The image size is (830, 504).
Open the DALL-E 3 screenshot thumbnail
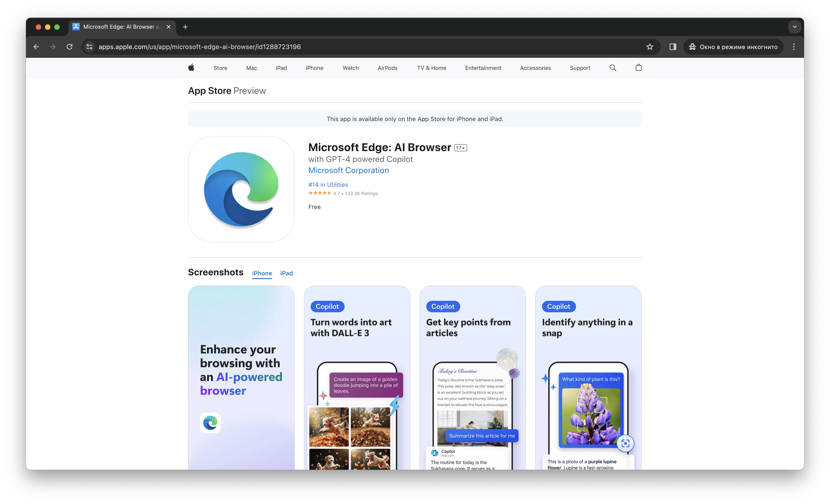[357, 377]
